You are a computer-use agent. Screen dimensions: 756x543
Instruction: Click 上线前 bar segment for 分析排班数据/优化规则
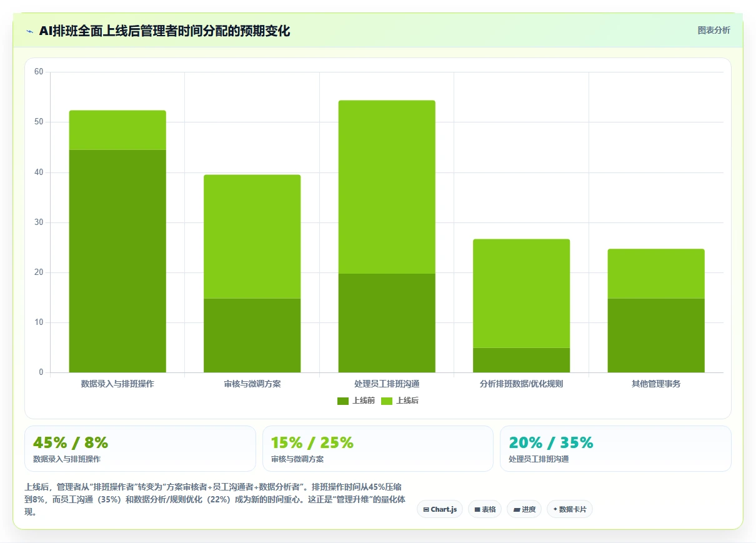click(521, 360)
